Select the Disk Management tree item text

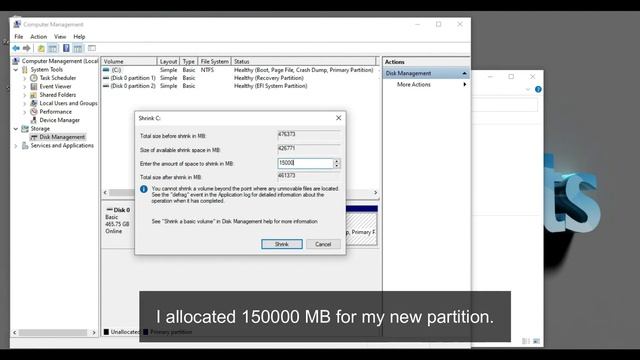click(62, 137)
